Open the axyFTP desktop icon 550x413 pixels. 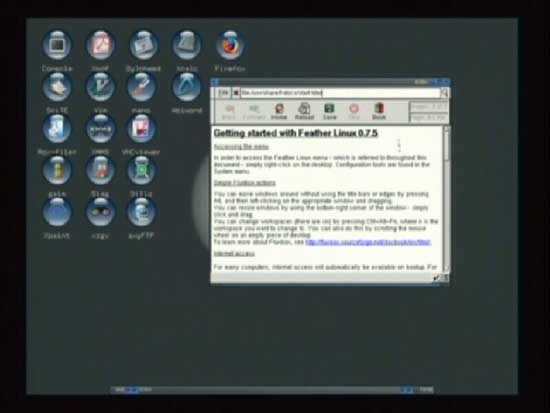point(142,212)
